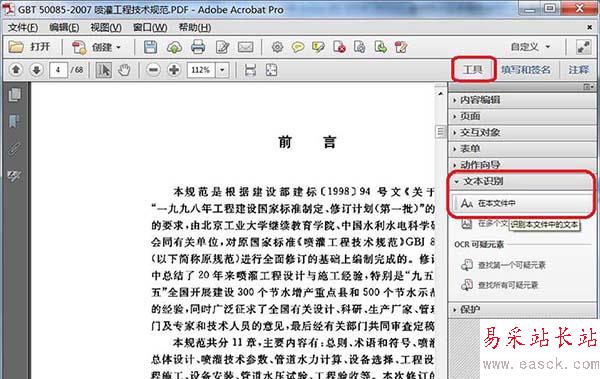This screenshot has width=600, height=379.
Task: Select the text selection cursor tool
Action: pos(104,70)
